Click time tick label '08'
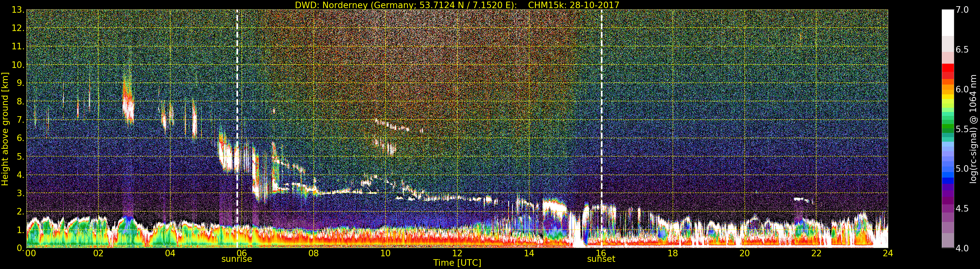 coord(313,253)
